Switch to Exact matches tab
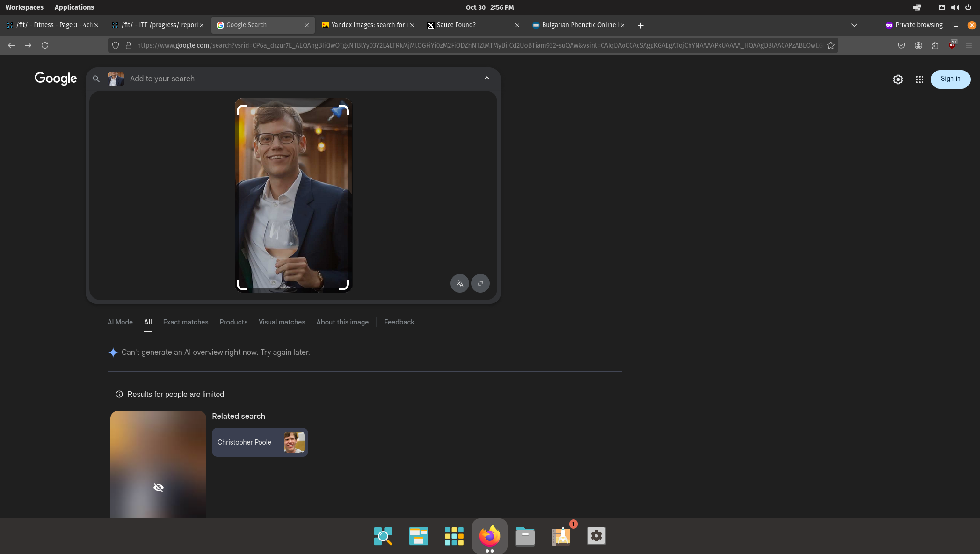Viewport: 980px width, 554px height. (185, 322)
